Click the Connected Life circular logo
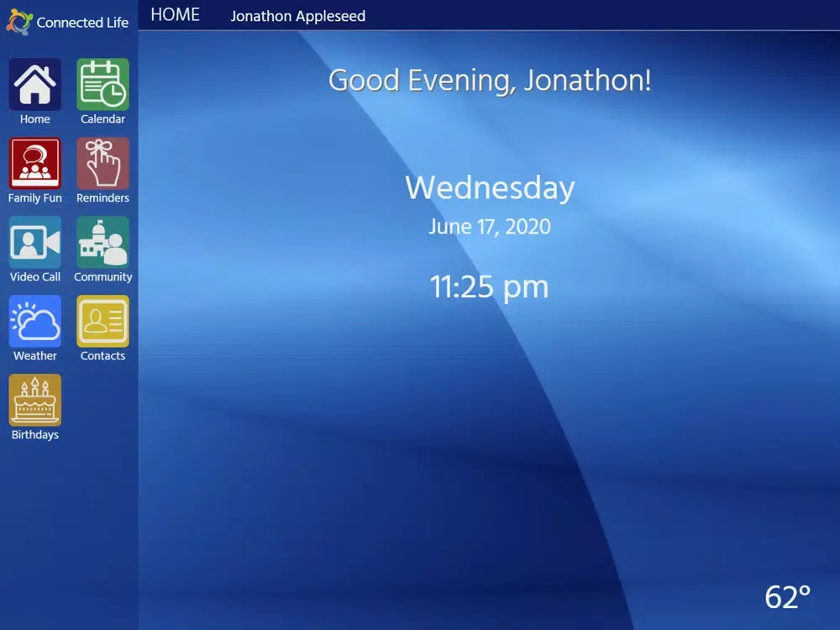Image resolution: width=840 pixels, height=630 pixels. click(x=18, y=22)
